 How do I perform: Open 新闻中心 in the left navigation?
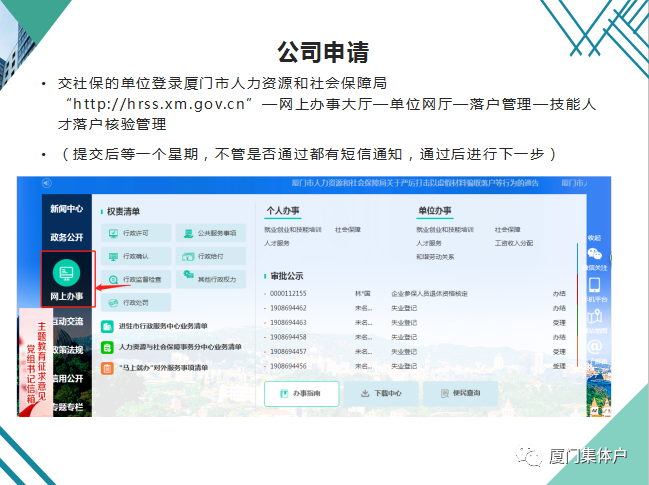click(67, 209)
